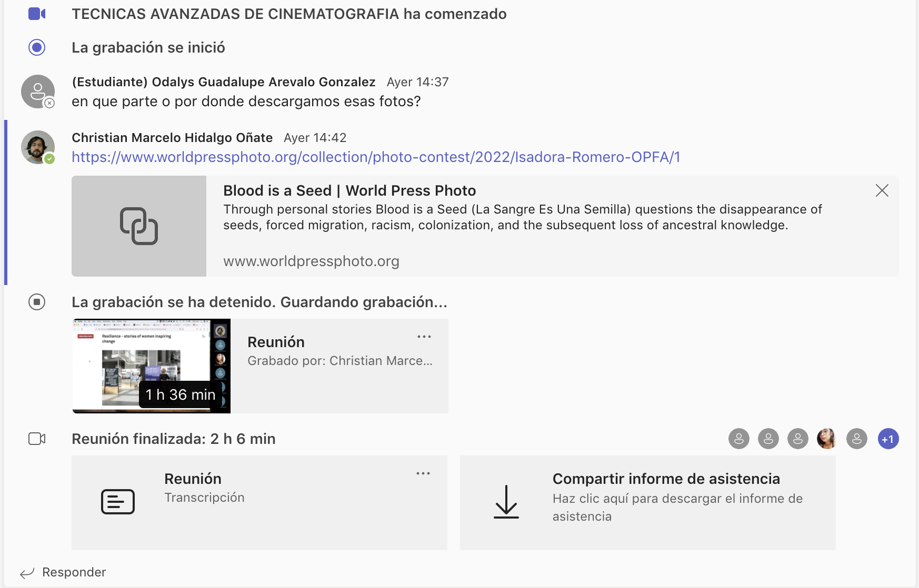Open the worldpressphoto.org Isadora Romero link
Screen dimensions: 919x588
pyautogui.click(x=376, y=157)
